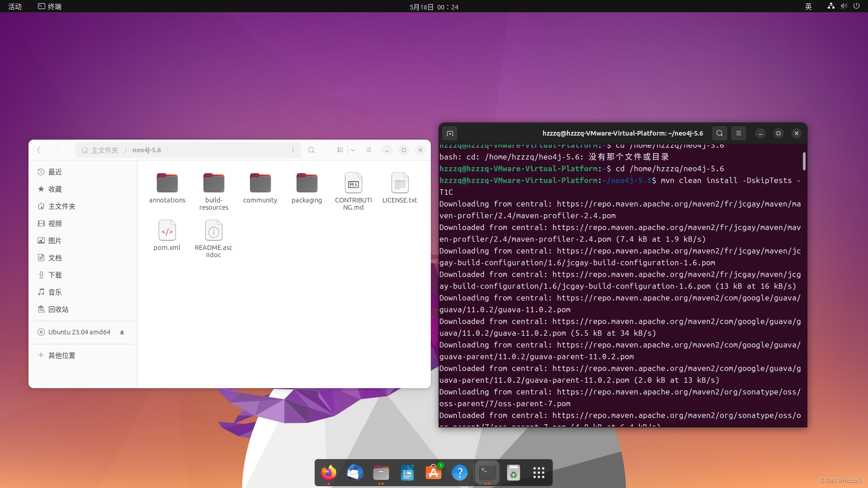Open 收藏 in the sidebar

coord(83,189)
